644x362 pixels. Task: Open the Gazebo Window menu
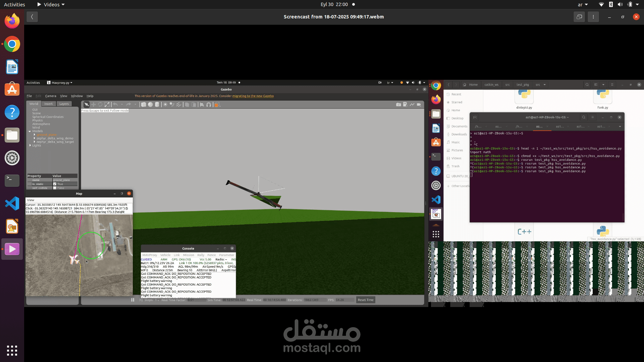coord(77,96)
